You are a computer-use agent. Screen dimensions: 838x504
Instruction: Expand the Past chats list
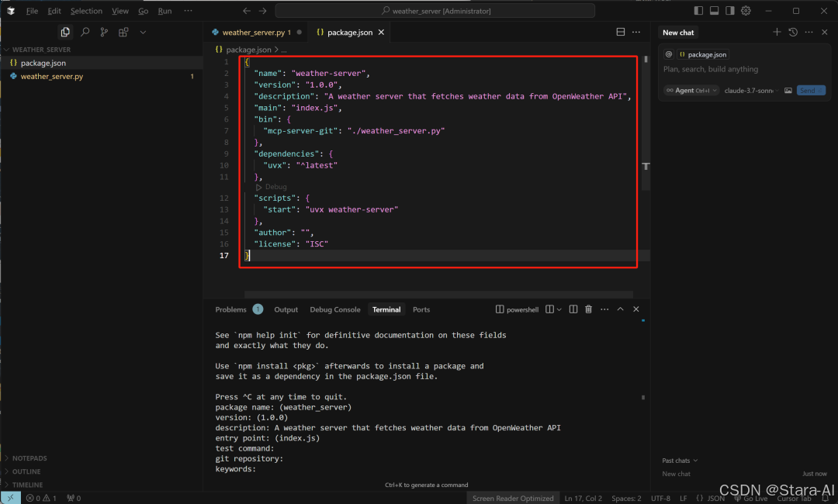pyautogui.click(x=680, y=461)
